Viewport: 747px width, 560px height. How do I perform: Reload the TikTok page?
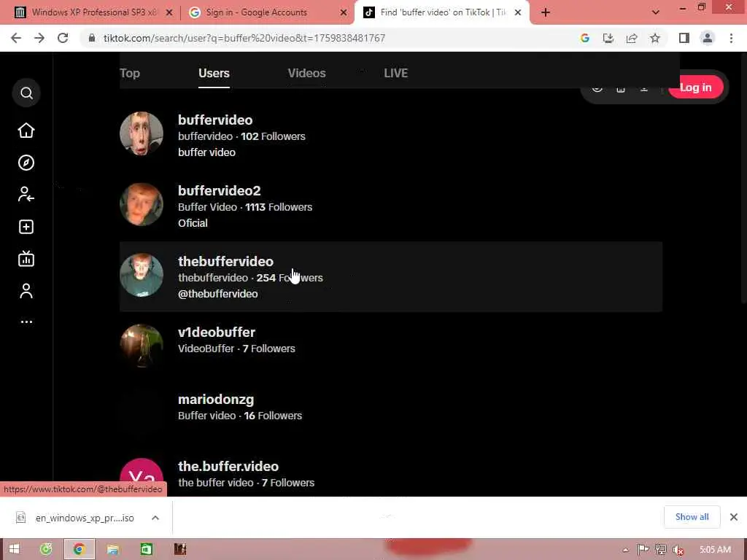tap(63, 38)
